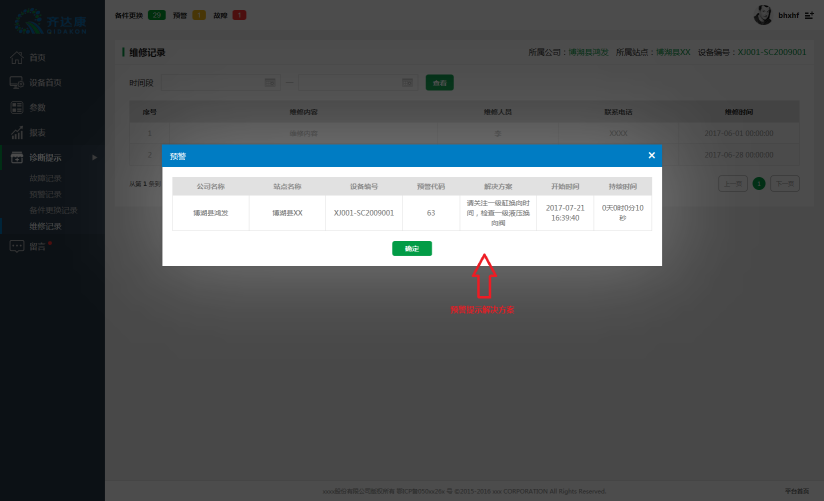Click the 报表 chart icon
824x501 pixels.
pyautogui.click(x=17, y=132)
